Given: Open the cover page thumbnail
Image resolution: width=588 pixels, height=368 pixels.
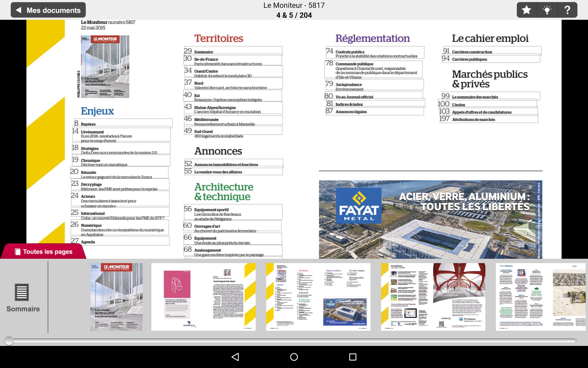Looking at the screenshot, I should click(x=117, y=297).
